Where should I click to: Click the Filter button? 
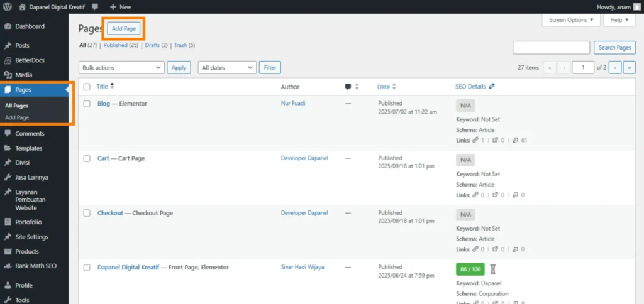pyautogui.click(x=270, y=68)
